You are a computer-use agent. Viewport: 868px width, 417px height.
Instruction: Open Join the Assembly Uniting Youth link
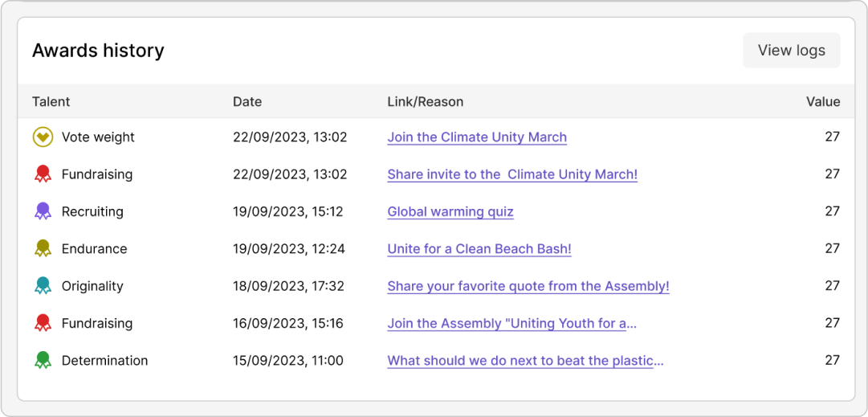coord(511,324)
